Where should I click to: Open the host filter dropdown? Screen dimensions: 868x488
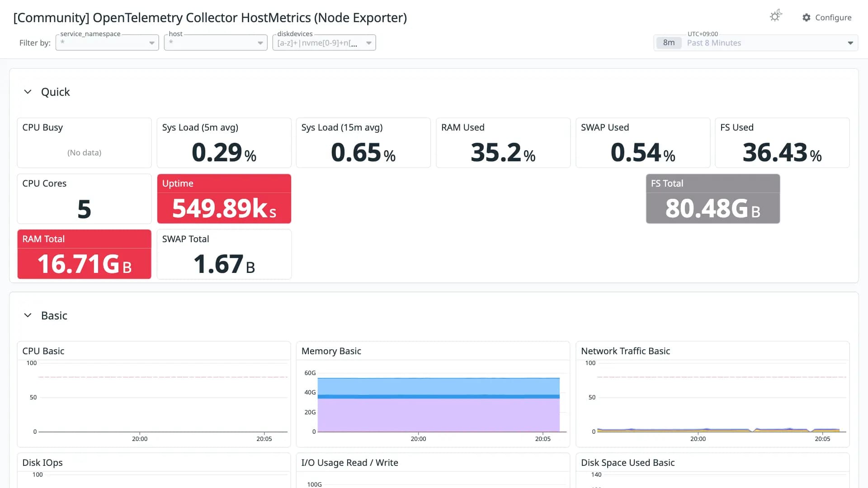click(216, 42)
